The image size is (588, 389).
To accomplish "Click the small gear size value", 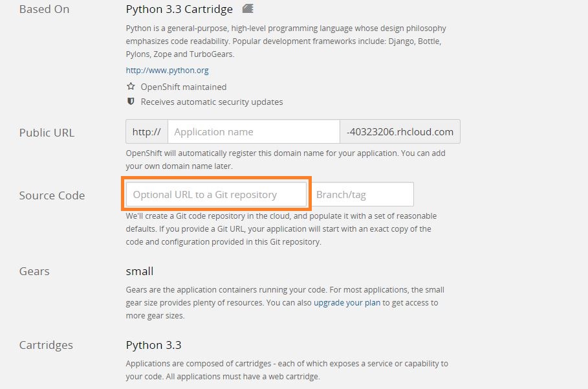I will [x=140, y=271].
